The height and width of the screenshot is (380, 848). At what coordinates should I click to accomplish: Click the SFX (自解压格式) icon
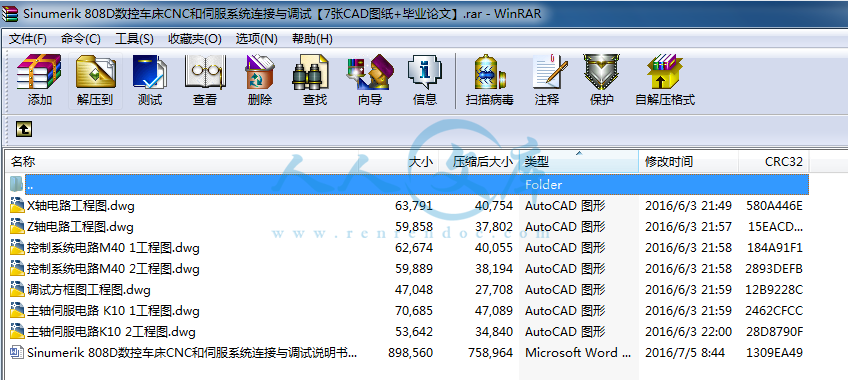tap(665, 72)
